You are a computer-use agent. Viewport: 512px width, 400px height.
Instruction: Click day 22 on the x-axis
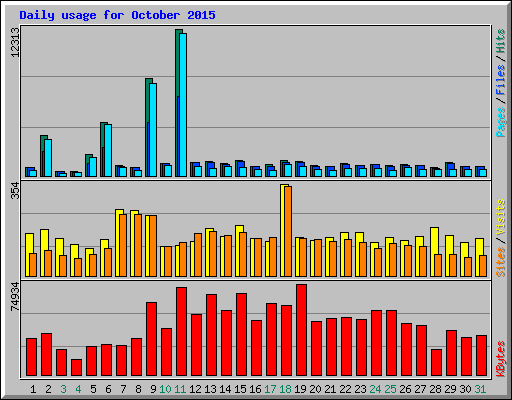point(345,389)
